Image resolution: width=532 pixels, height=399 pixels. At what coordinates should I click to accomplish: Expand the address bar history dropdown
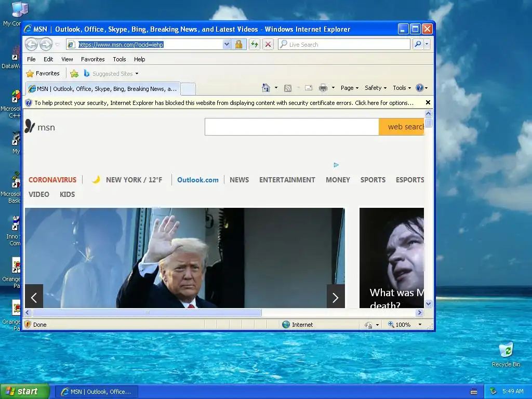click(x=227, y=45)
